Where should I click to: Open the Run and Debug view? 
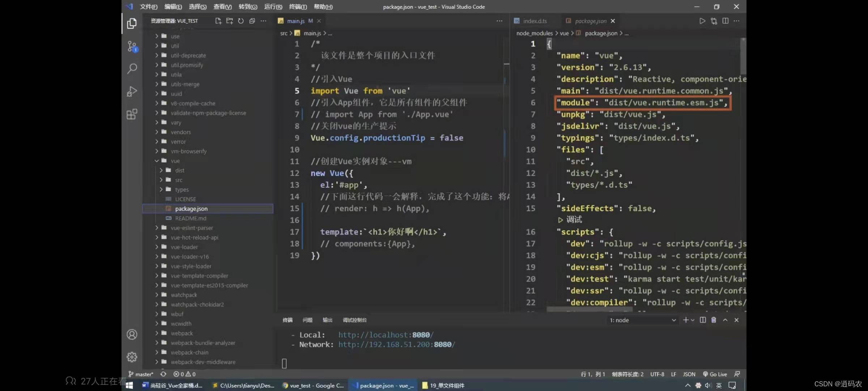click(x=132, y=91)
